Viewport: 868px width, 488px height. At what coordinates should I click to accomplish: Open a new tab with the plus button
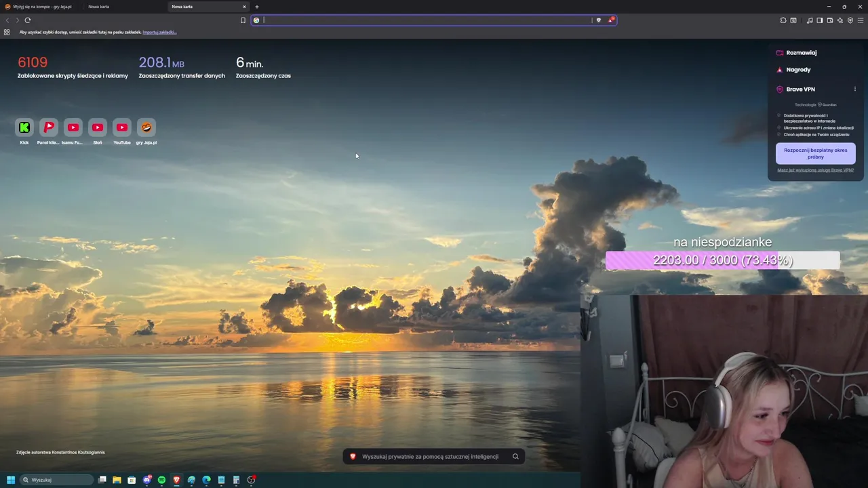click(256, 7)
